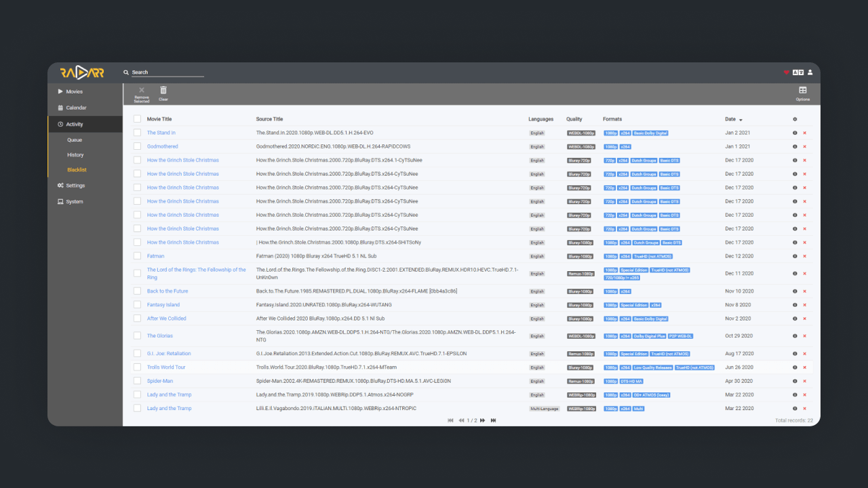The width and height of the screenshot is (868, 488).
Task: Open the user account icon
Action: pyautogui.click(x=810, y=73)
